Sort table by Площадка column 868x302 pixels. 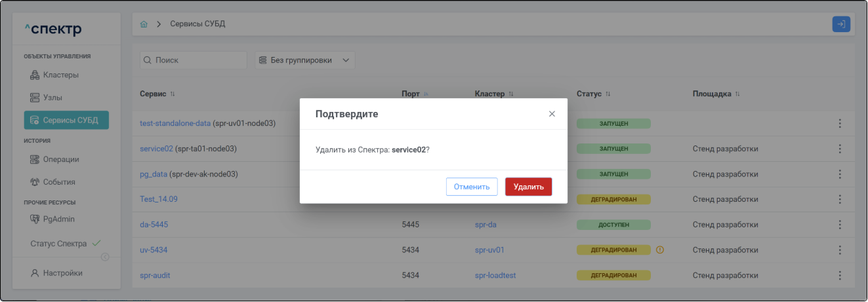737,94
